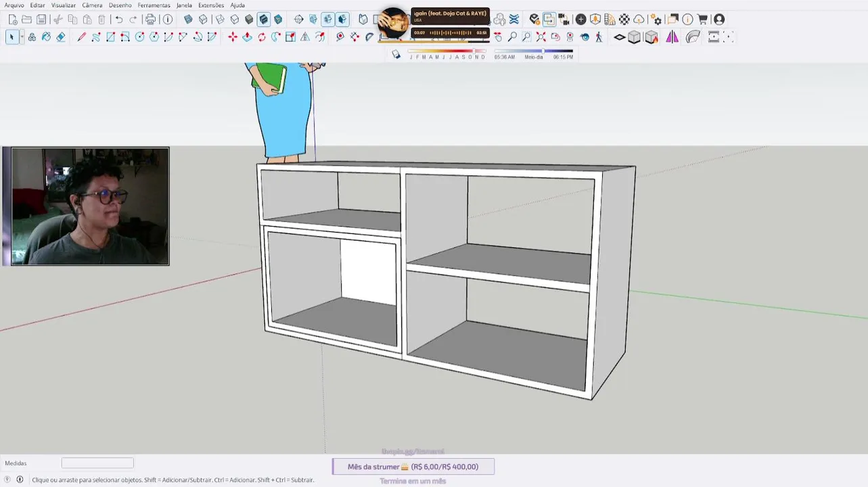
Task: Expand the Select tool dropdown arrow
Action: [x=22, y=37]
